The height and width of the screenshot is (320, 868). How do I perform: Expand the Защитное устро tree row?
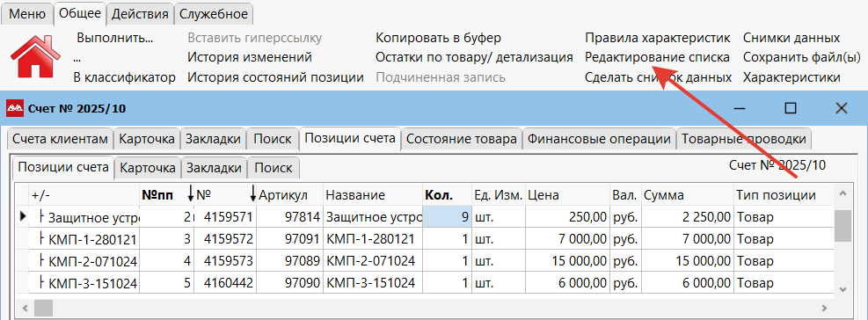[x=41, y=217]
